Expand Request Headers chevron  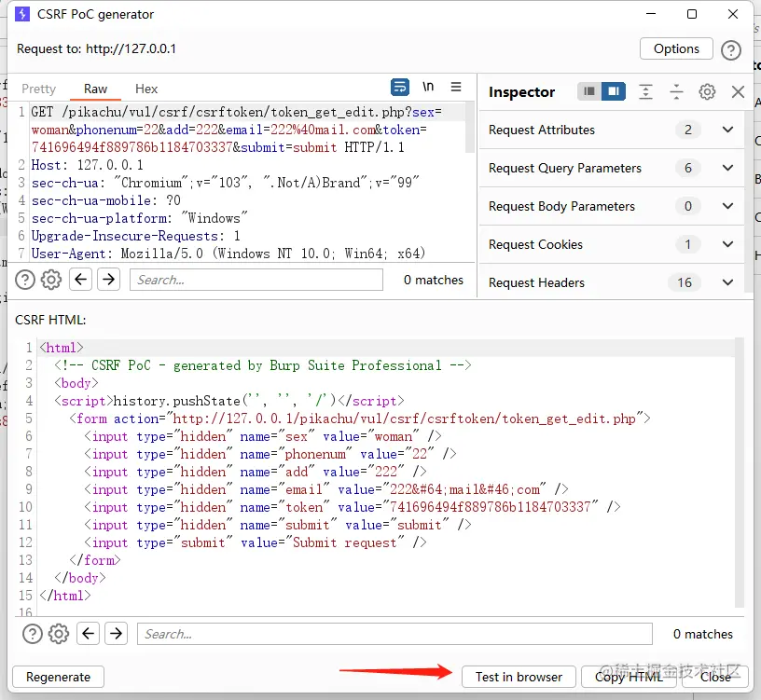(727, 282)
